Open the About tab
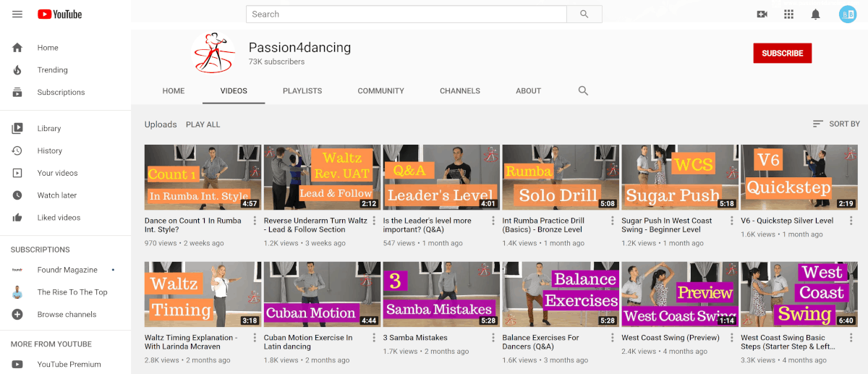This screenshot has height=374, width=868. 528,91
